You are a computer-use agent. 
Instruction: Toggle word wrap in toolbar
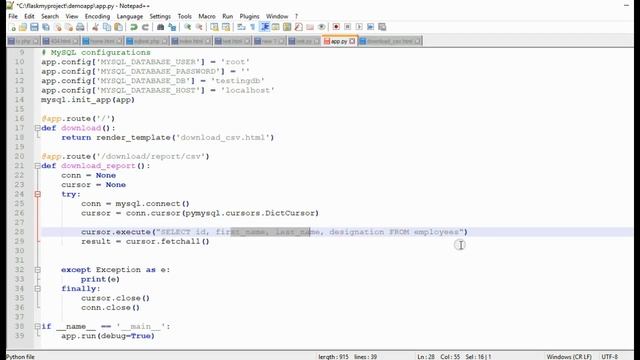click(241, 27)
